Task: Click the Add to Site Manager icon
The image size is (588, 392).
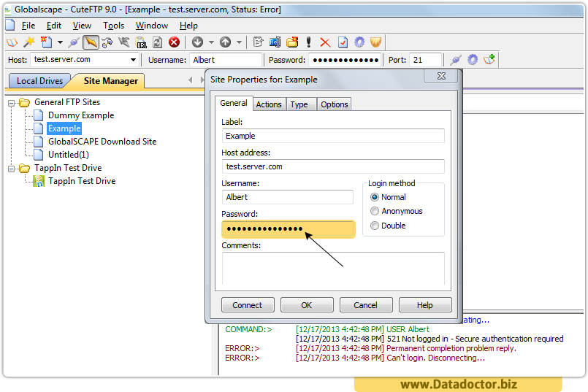Action: (x=489, y=60)
